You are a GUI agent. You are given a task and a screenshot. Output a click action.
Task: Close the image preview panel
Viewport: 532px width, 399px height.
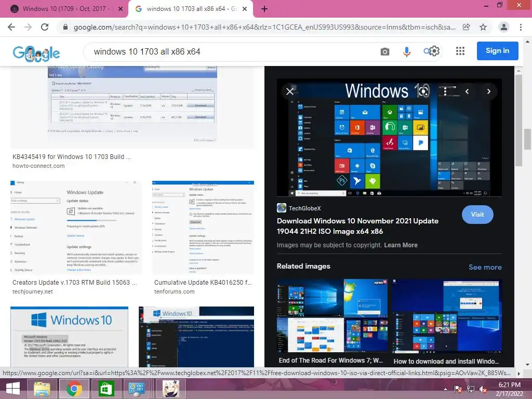[x=290, y=91]
